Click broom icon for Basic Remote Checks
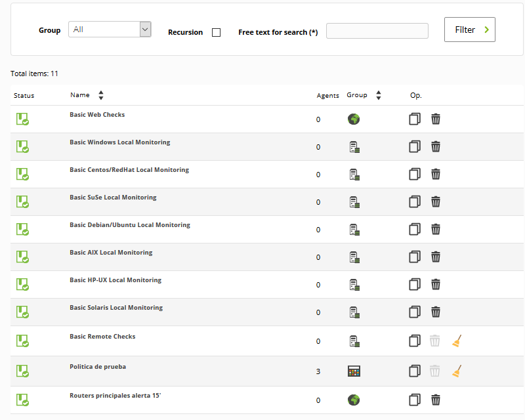Viewport: 525px width, 420px height. (x=457, y=341)
